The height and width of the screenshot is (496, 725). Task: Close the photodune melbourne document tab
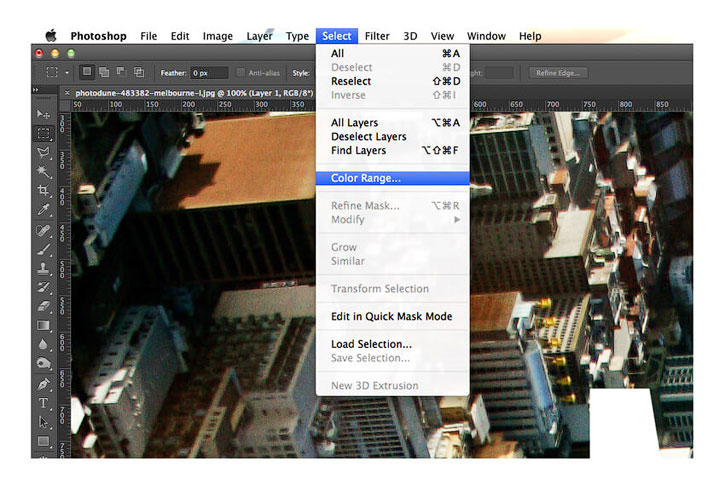[x=68, y=93]
